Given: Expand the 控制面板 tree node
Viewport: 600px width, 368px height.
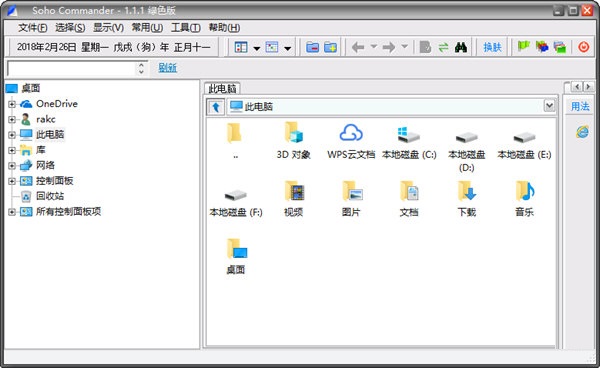Looking at the screenshot, I should tap(12, 181).
